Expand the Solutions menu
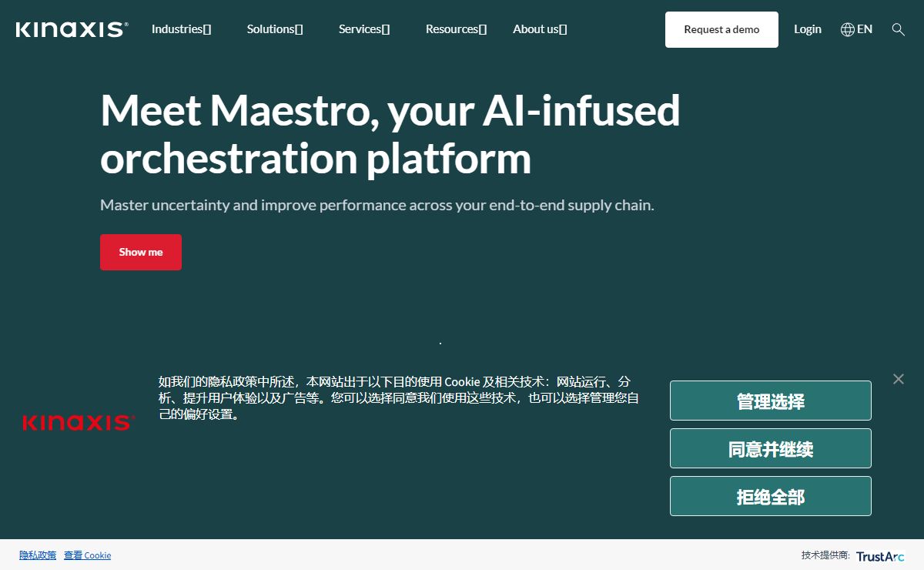 275,29
